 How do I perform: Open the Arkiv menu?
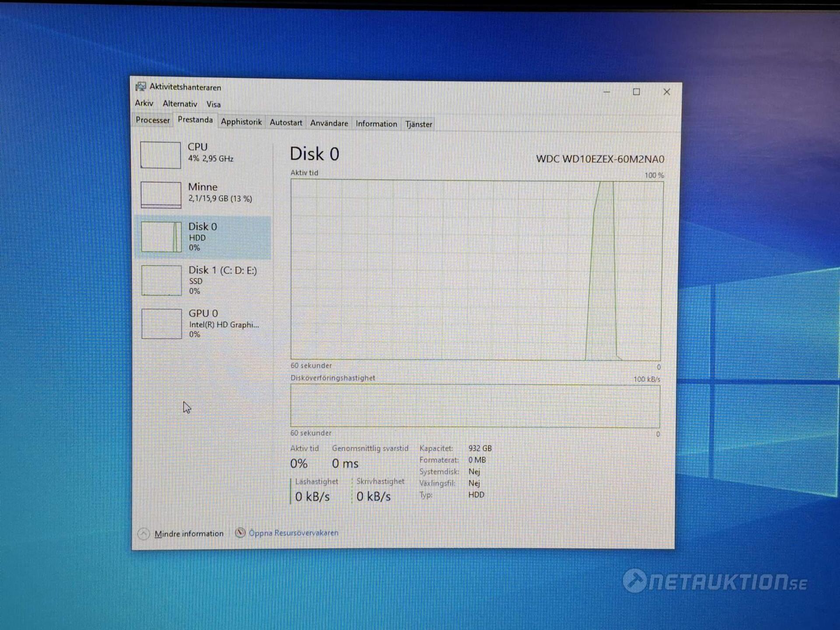pyautogui.click(x=144, y=103)
